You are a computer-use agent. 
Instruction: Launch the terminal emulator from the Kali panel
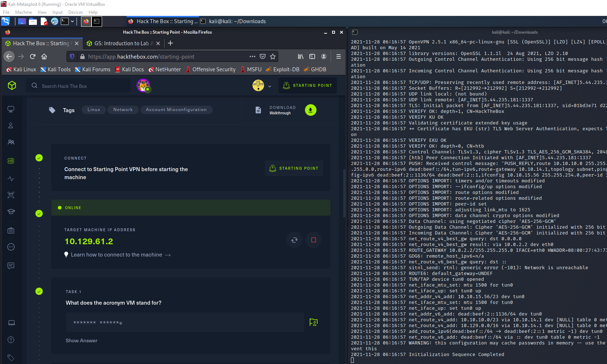point(65,21)
